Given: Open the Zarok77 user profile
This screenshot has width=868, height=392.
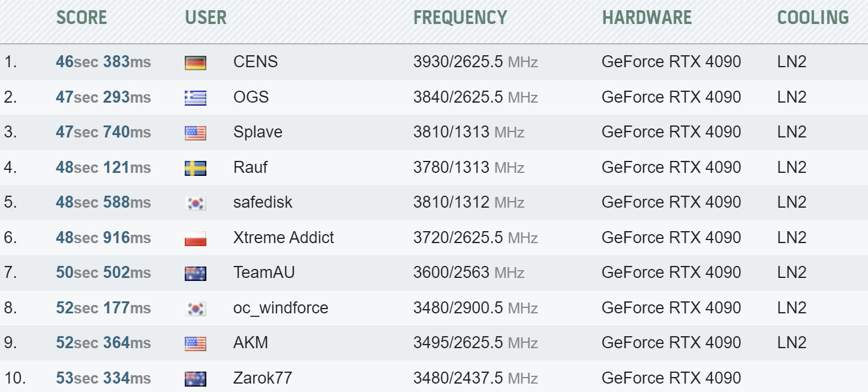Looking at the screenshot, I should [x=263, y=378].
